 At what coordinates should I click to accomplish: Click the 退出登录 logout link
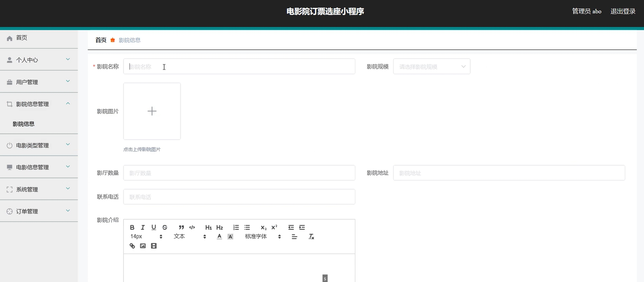click(622, 11)
